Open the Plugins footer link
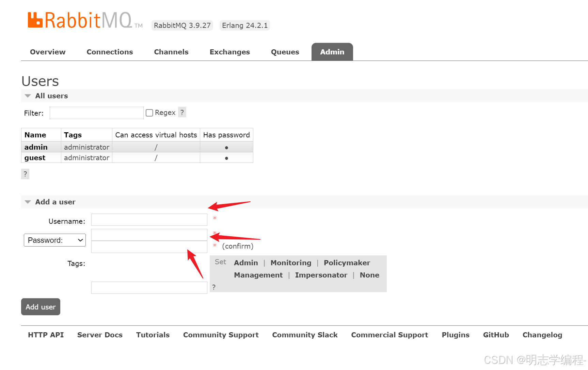 coord(456,335)
